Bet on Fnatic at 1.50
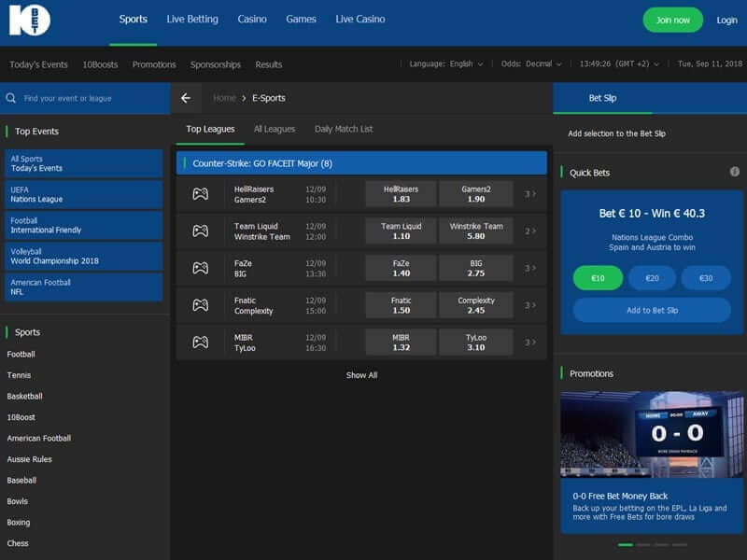747x560 pixels. pos(402,305)
